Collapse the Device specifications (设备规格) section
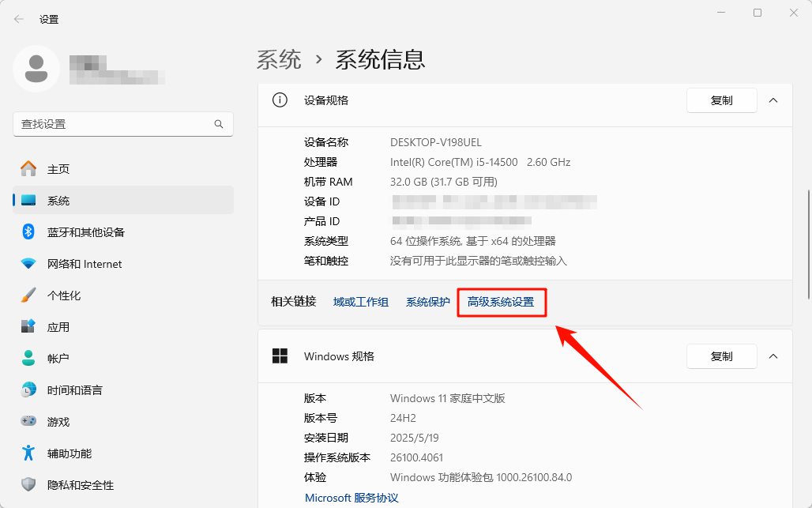 [x=773, y=100]
